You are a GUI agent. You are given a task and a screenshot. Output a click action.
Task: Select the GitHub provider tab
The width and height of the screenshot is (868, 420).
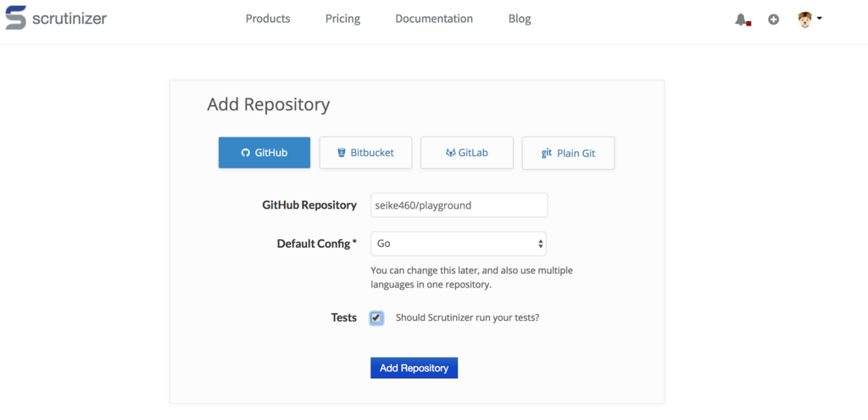click(x=264, y=153)
